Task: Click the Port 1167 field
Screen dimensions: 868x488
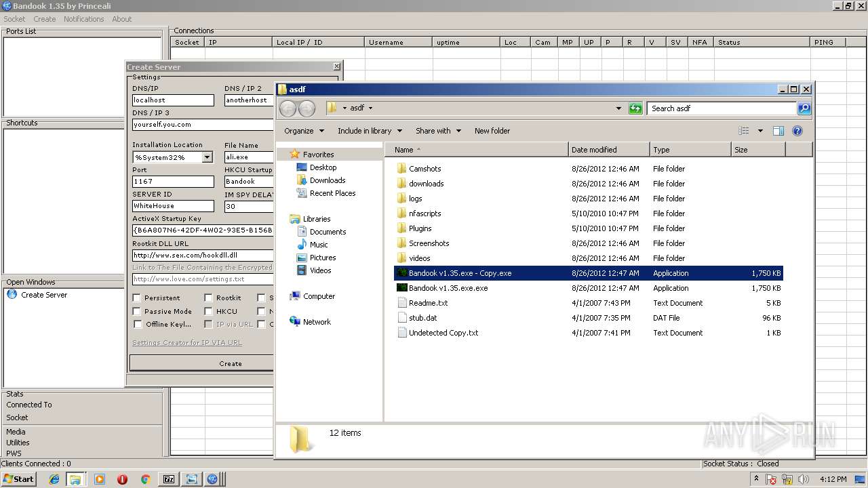Action: coord(173,181)
